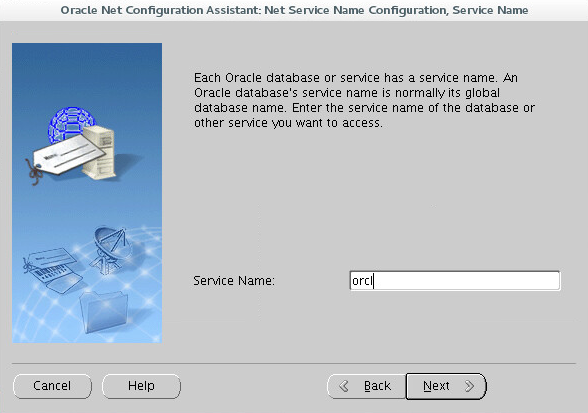The height and width of the screenshot is (413, 588).
Task: Click the Oracle Net Configuration Assistant title
Action: click(x=294, y=10)
